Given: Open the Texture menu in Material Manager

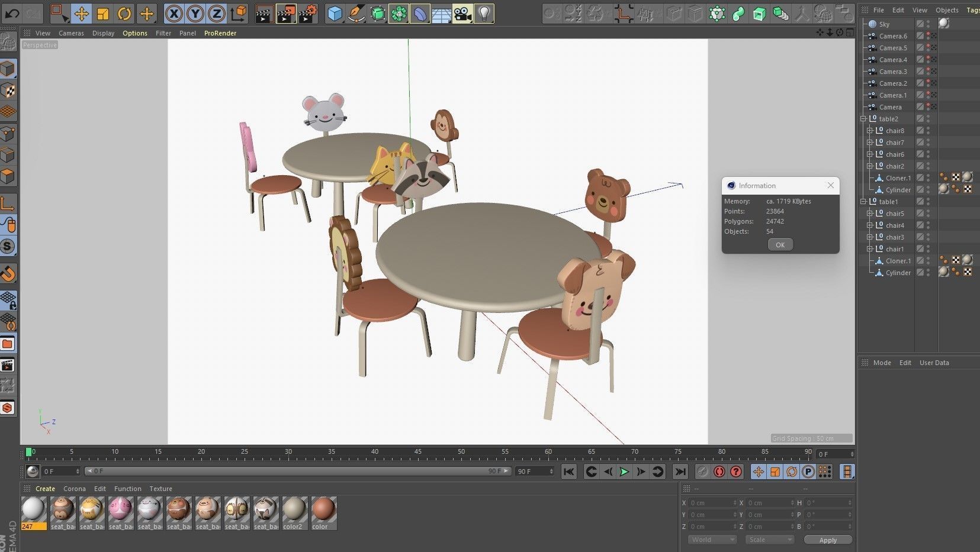Looking at the screenshot, I should 160,489.
